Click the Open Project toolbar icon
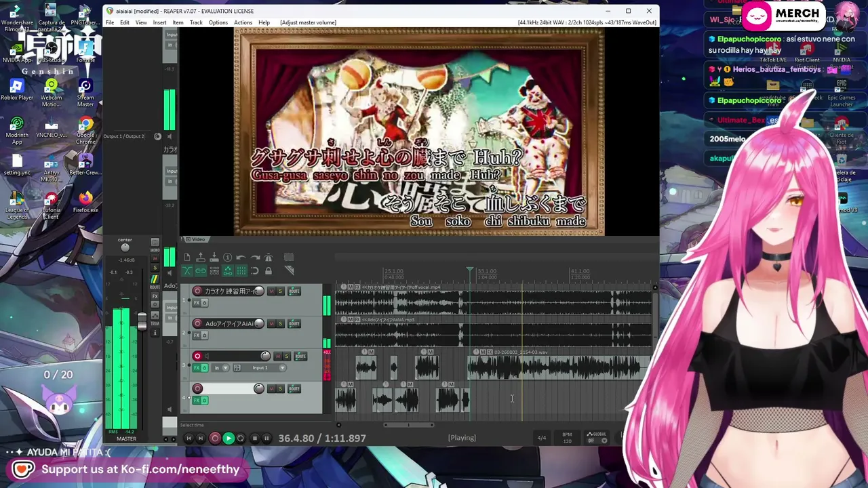 pos(201,258)
